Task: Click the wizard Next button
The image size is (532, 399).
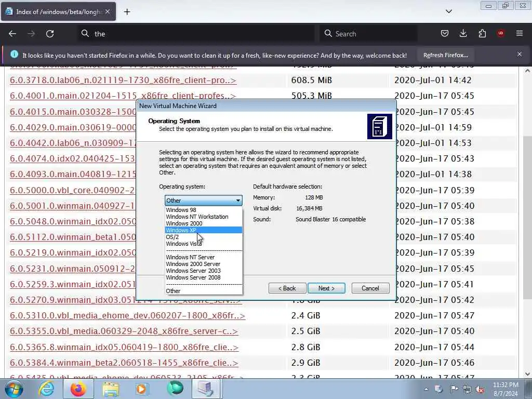Action: [x=326, y=288]
